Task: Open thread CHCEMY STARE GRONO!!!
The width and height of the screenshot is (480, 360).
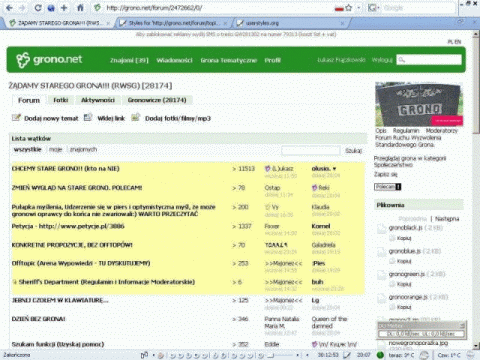Action: [x=66, y=169]
